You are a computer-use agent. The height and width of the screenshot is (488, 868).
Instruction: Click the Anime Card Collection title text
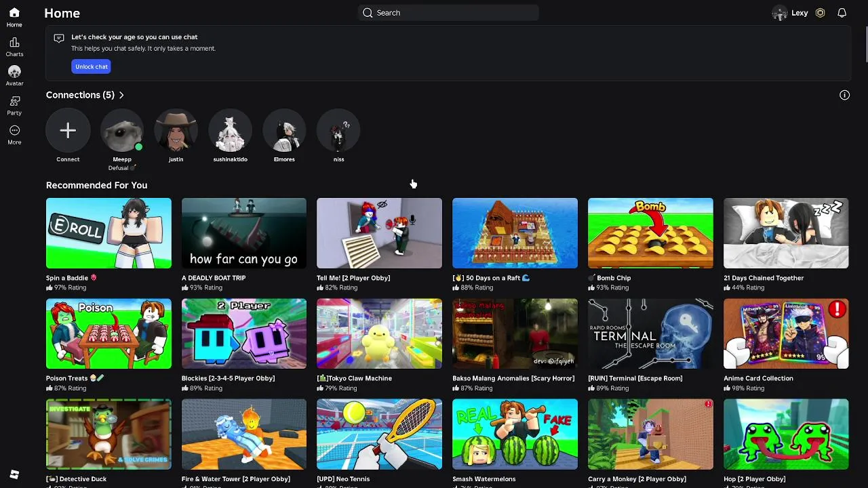click(x=758, y=378)
